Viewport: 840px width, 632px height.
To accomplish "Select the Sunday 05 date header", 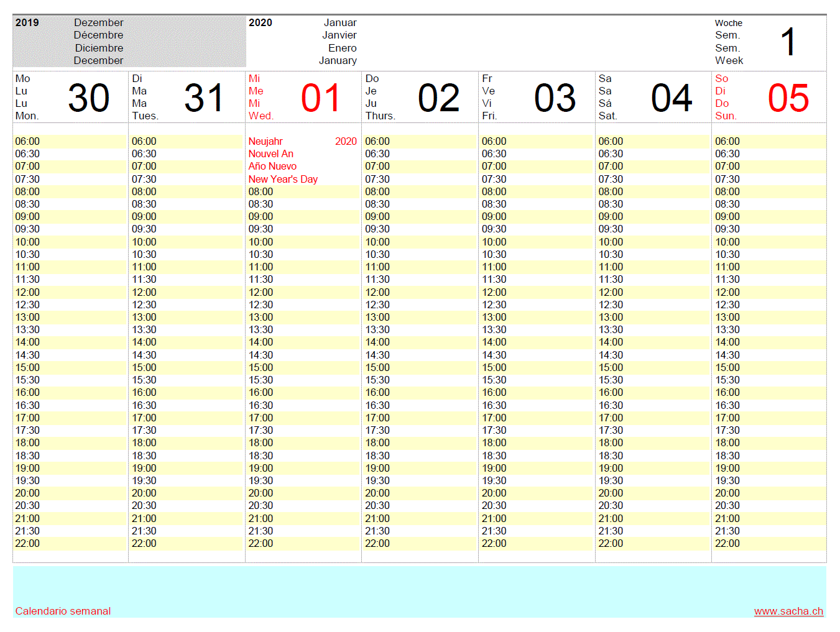I will click(769, 97).
